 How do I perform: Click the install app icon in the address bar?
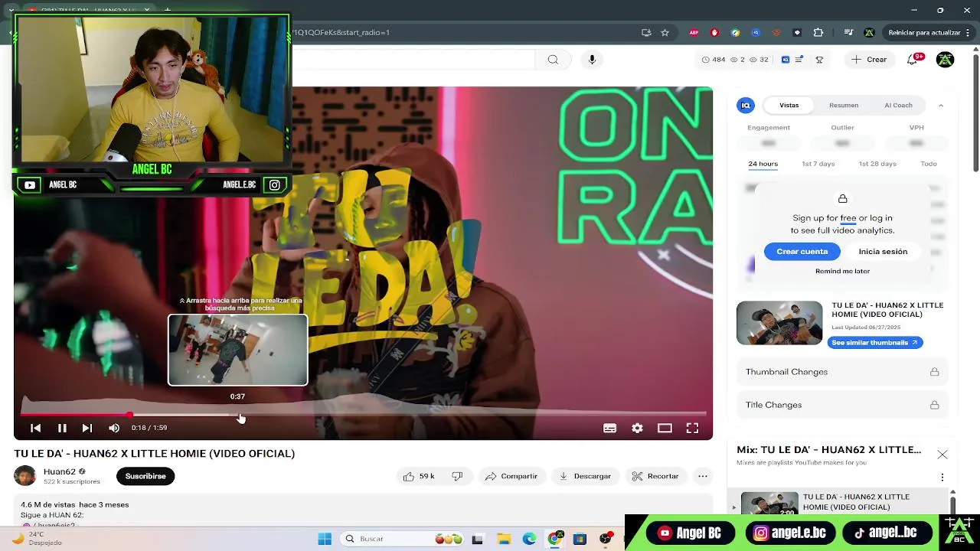coord(646,33)
